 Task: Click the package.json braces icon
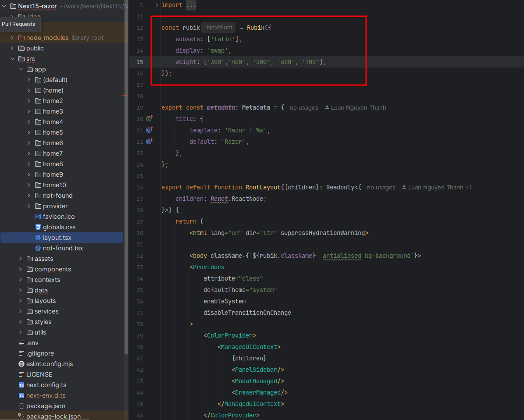21,406
